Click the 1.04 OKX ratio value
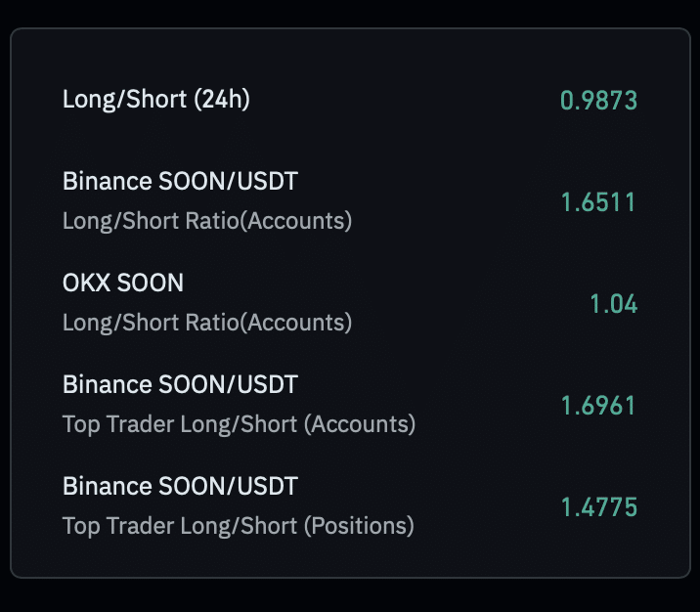This screenshot has height=612, width=700. 613,303
